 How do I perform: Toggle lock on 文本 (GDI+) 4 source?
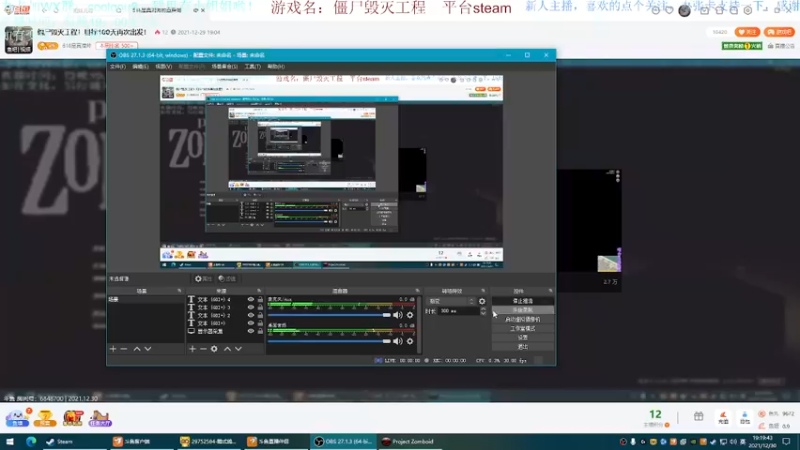click(x=260, y=299)
